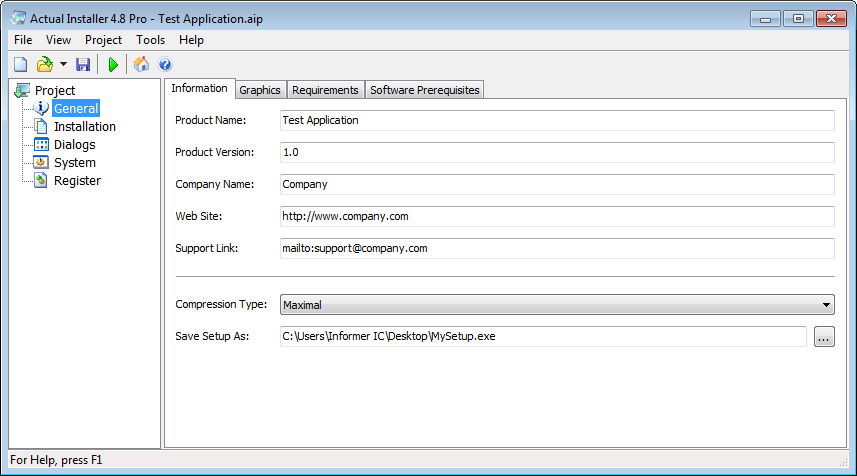Click the System icon in tree
Screen dimensions: 857x476
pyautogui.click(x=41, y=162)
